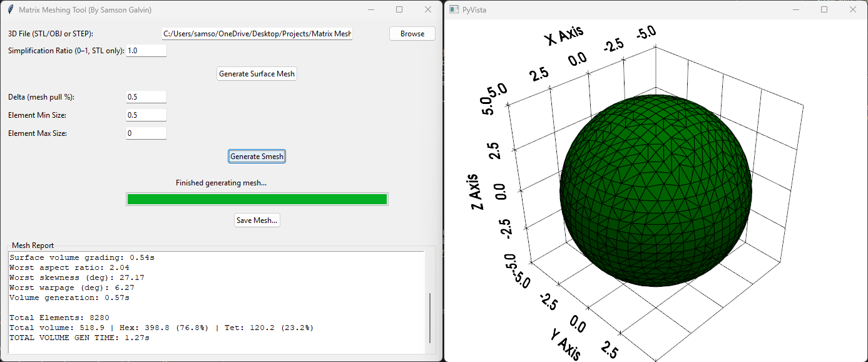
Task: Select the 3D file path input field
Action: click(257, 33)
